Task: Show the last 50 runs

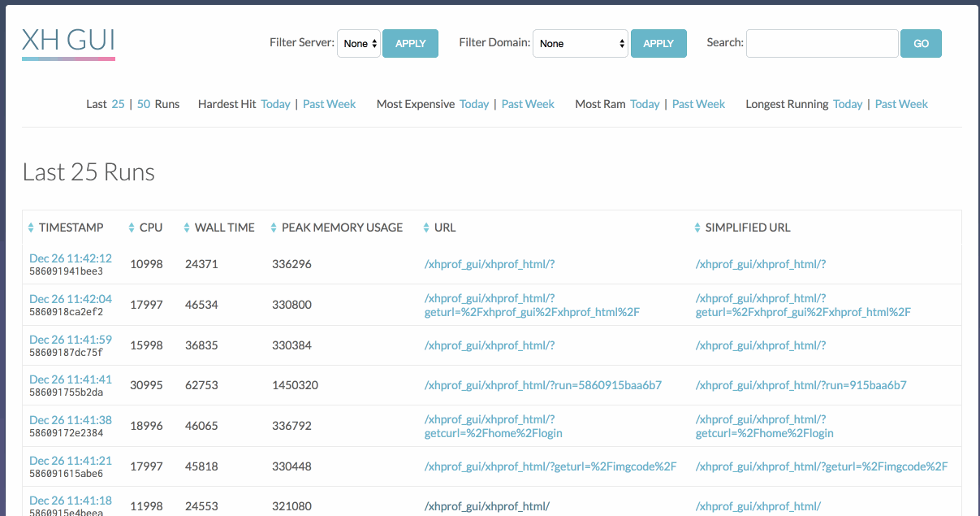Action: (x=144, y=104)
